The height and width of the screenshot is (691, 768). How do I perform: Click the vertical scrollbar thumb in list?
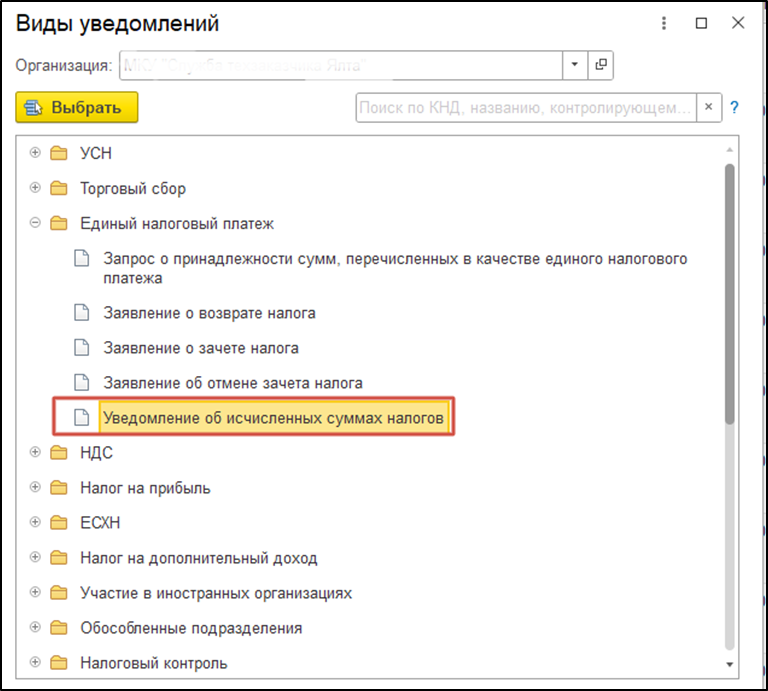click(x=730, y=294)
